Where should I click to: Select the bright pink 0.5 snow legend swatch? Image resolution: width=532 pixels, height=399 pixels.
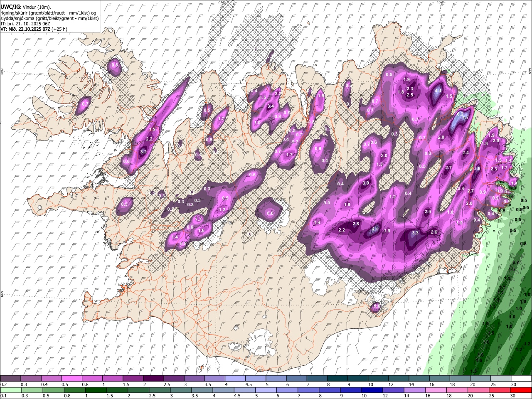tap(71, 379)
